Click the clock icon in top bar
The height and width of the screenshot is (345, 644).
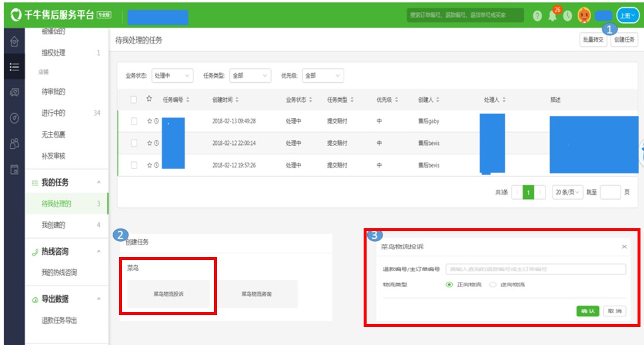[x=567, y=16]
